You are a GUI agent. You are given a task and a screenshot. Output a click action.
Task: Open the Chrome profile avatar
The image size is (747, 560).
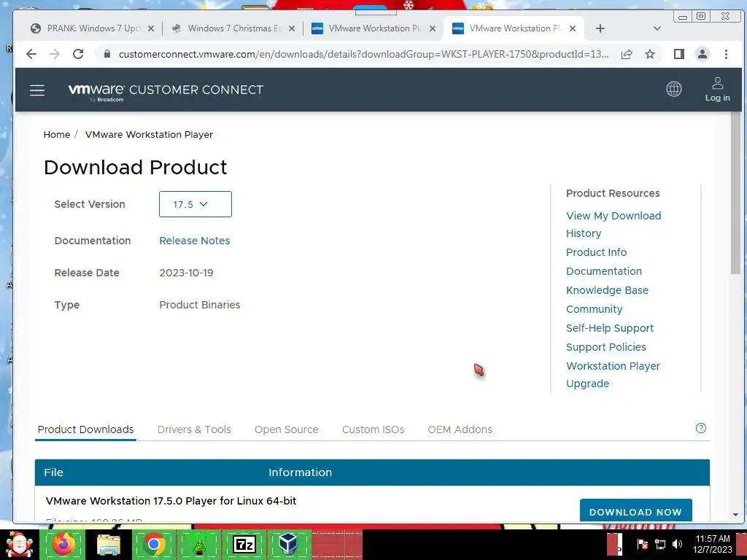pos(703,54)
